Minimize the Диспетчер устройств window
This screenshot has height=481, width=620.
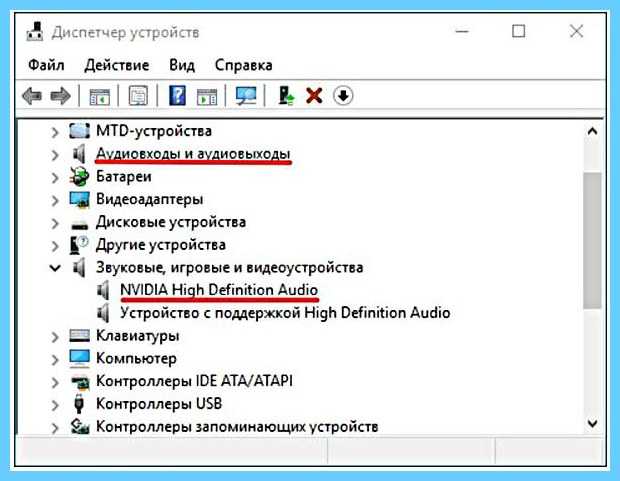coord(462,31)
